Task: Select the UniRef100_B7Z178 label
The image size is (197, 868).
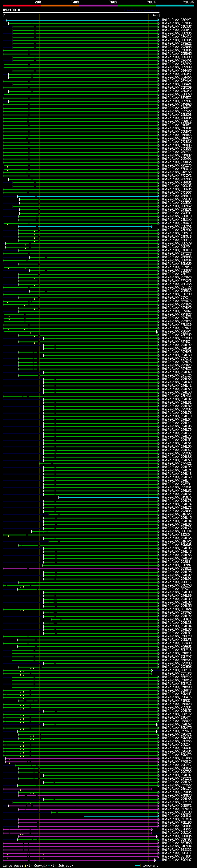Action: pyautogui.click(x=177, y=803)
